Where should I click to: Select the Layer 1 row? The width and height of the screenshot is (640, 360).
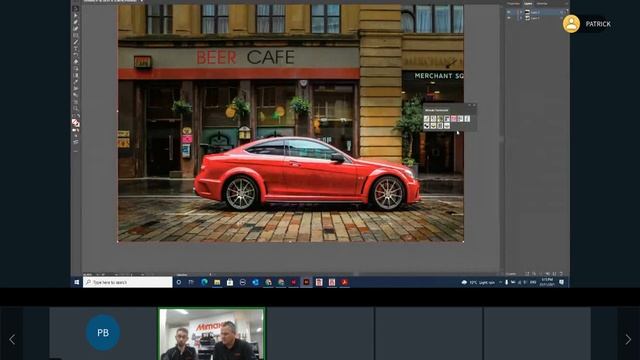point(537,18)
